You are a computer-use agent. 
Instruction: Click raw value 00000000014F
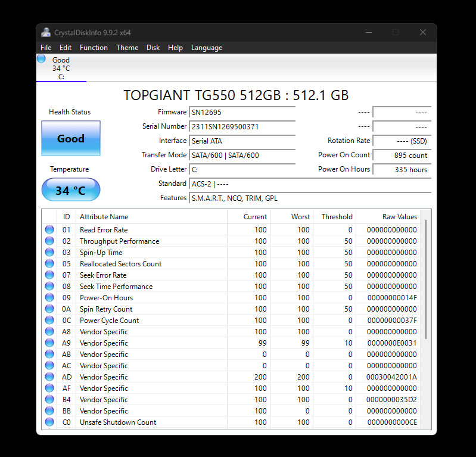(x=392, y=298)
